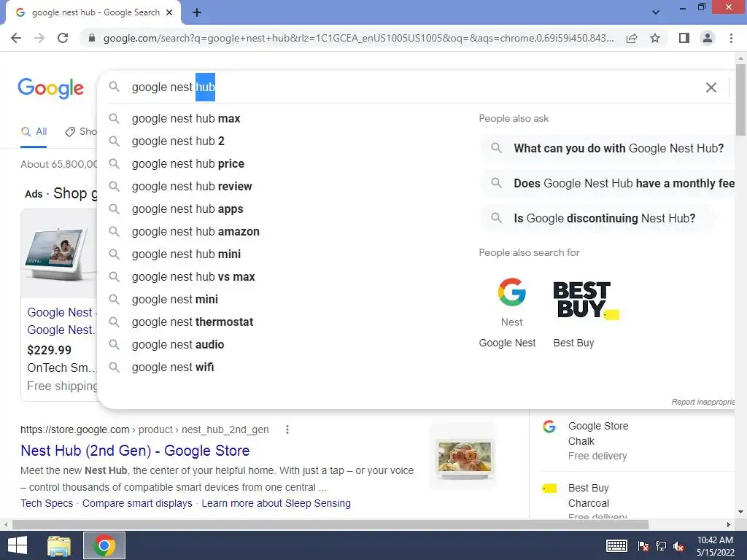The height and width of the screenshot is (560, 747).
Task: Open the tab search chevron
Action: pyautogui.click(x=656, y=12)
